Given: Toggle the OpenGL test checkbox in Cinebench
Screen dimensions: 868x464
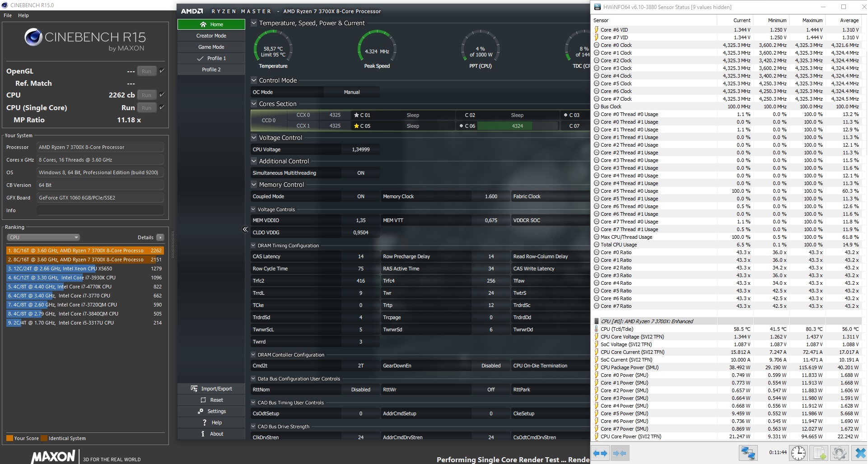Looking at the screenshot, I should [162, 71].
